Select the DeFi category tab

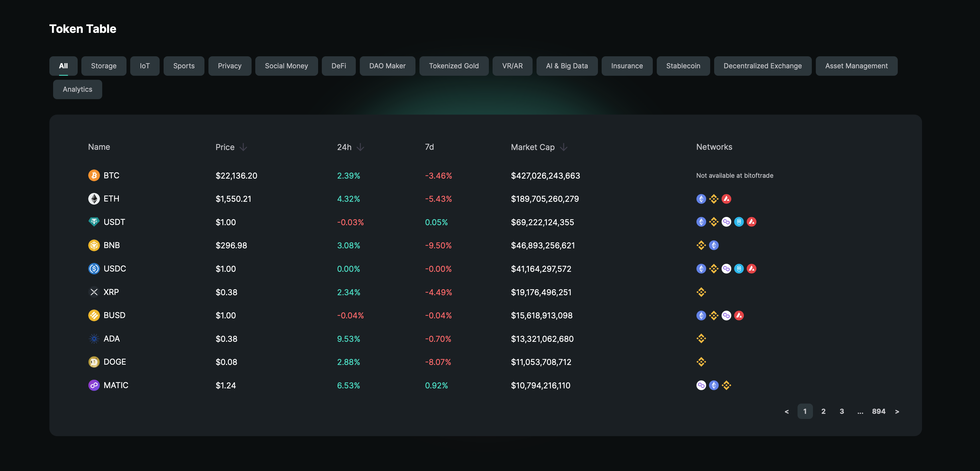point(338,66)
